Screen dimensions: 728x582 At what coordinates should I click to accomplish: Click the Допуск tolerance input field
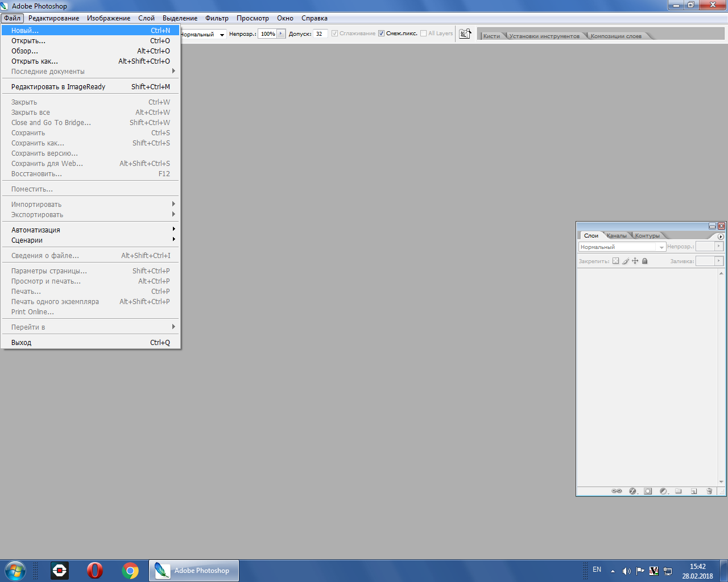[320, 34]
